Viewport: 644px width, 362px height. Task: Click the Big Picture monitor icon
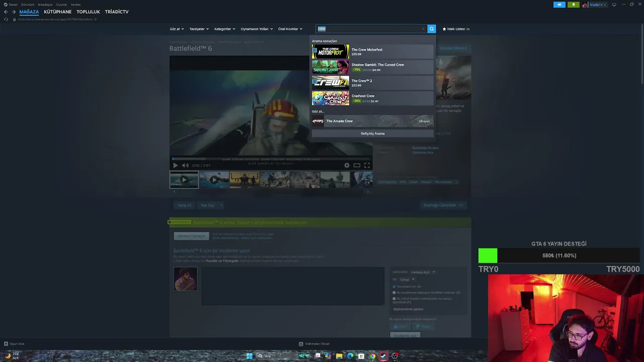click(x=614, y=5)
